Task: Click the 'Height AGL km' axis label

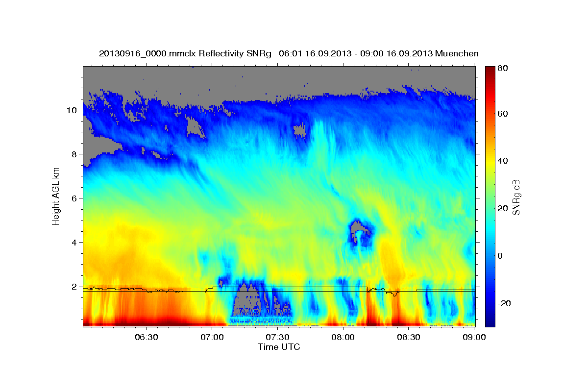Action: [56, 196]
